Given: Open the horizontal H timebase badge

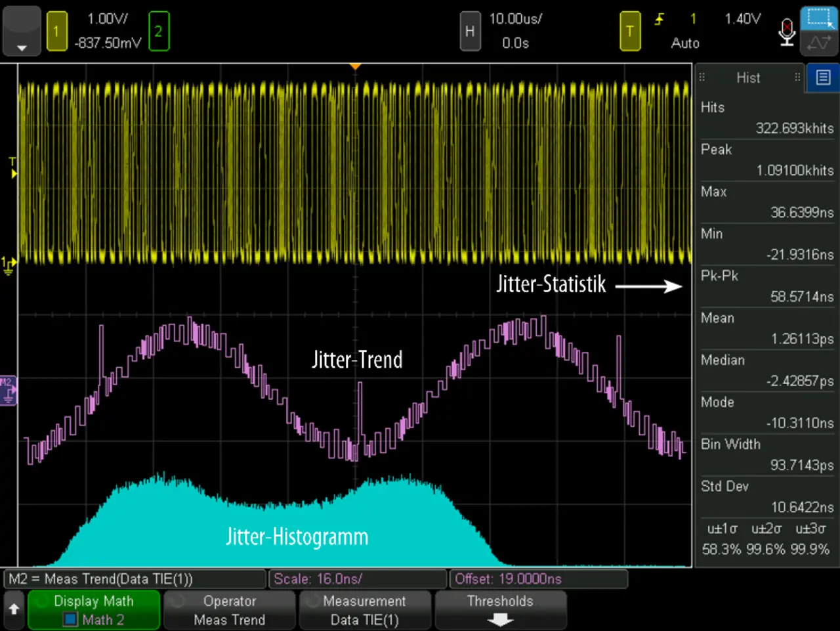Looking at the screenshot, I should [x=470, y=32].
